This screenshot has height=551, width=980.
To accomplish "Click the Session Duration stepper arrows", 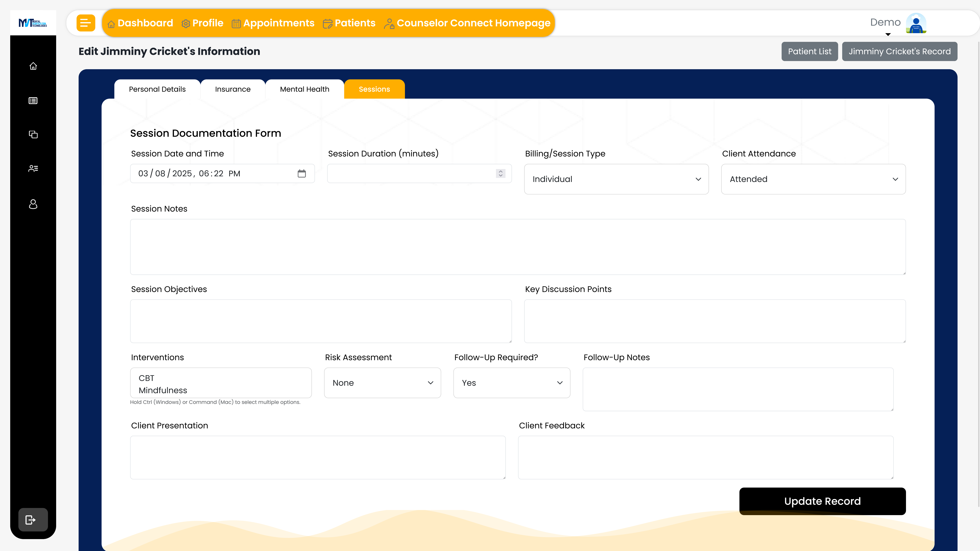I will 501,173.
